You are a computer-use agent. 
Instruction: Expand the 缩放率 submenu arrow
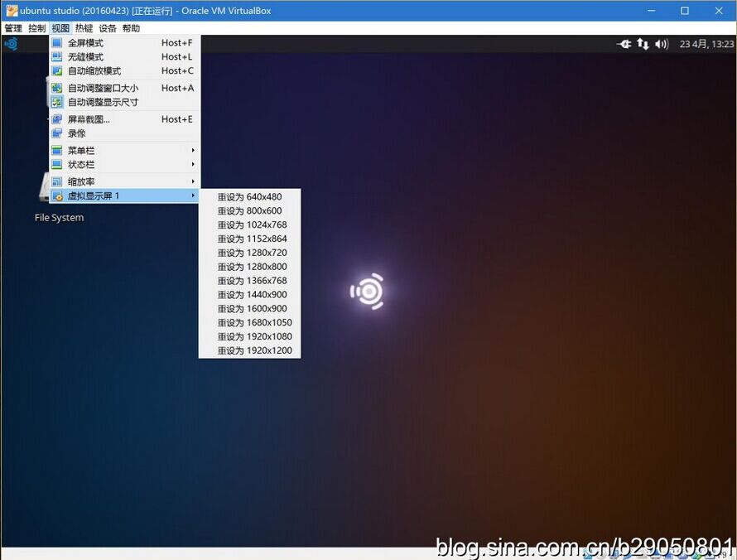pos(193,181)
